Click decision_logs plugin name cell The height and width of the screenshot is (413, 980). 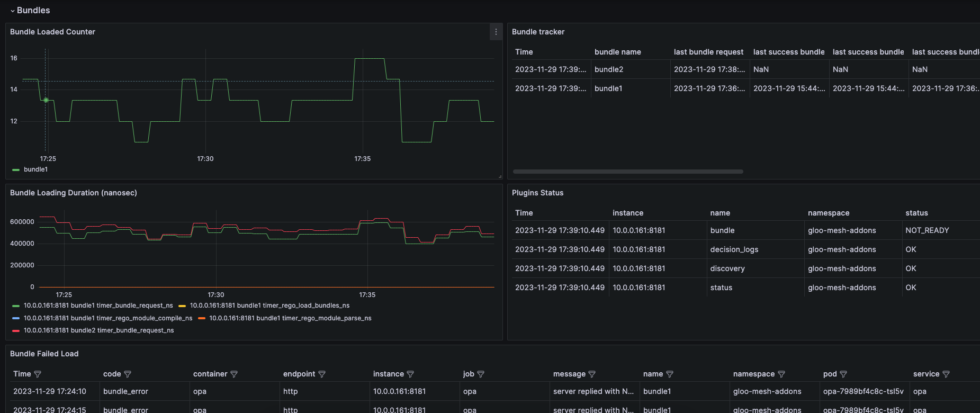(x=756, y=249)
